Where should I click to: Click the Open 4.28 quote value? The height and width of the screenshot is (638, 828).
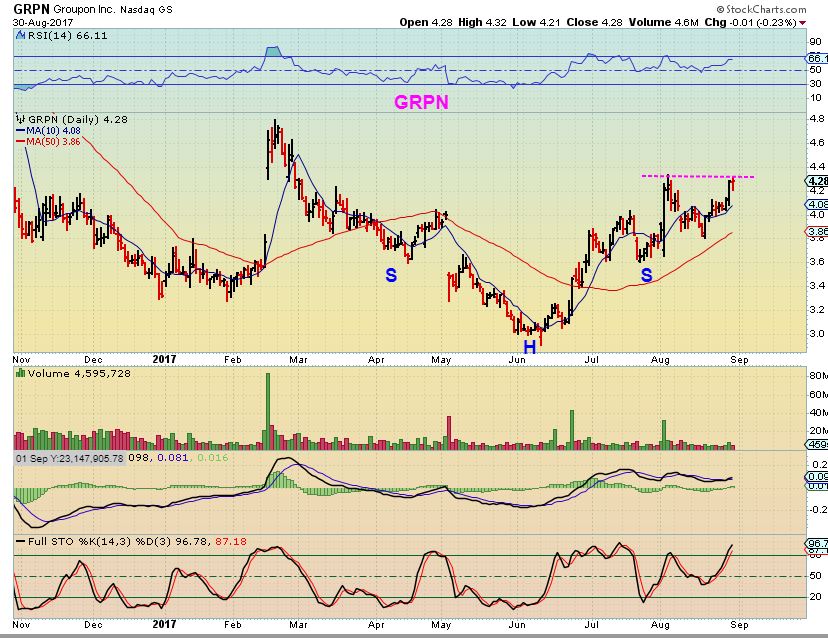(426, 22)
